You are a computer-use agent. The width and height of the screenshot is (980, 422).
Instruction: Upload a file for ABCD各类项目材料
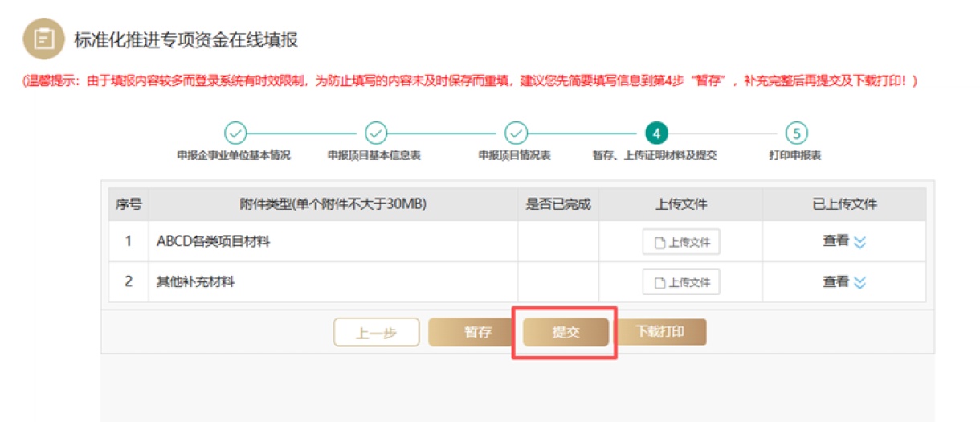[x=681, y=242]
